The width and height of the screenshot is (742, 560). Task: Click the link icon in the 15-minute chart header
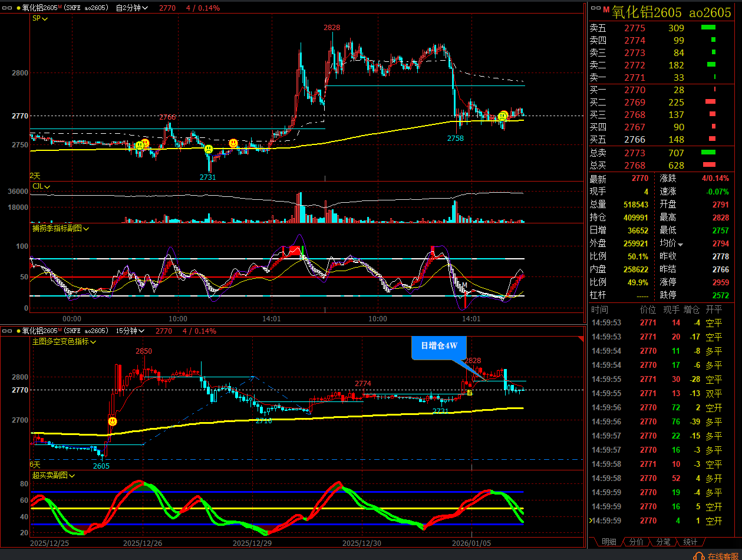point(8,331)
